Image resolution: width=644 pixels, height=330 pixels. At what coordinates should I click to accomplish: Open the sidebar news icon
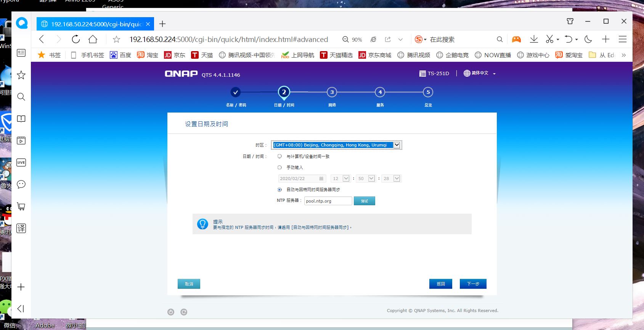[x=21, y=53]
